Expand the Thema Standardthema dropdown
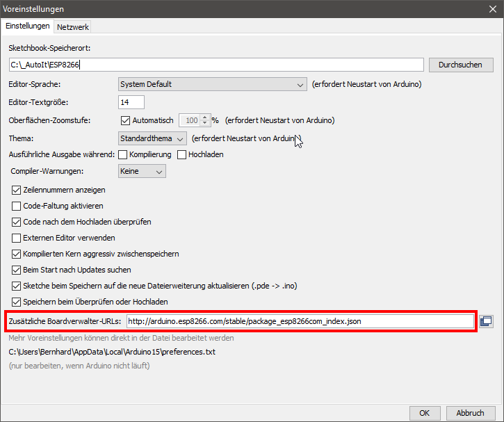Viewport: 504px width, 422px height. click(x=152, y=138)
